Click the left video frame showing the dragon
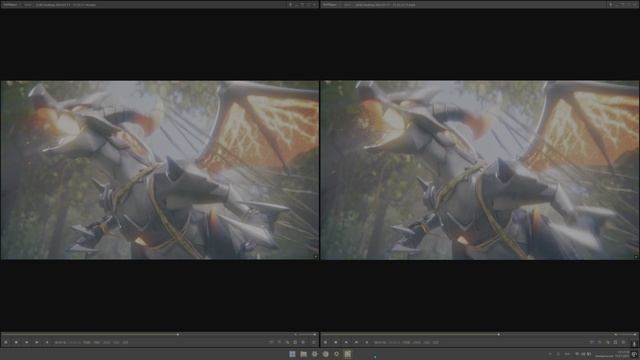640x360 pixels. 160,170
